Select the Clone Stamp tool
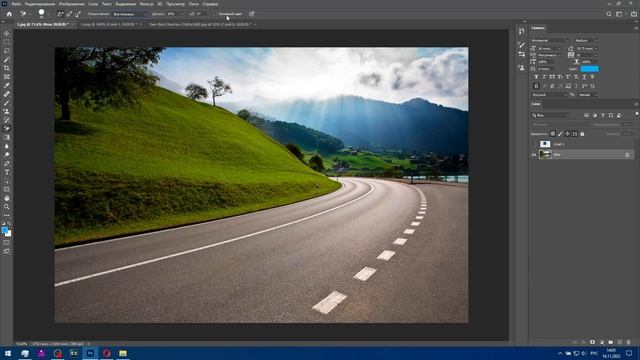 pos(7,111)
